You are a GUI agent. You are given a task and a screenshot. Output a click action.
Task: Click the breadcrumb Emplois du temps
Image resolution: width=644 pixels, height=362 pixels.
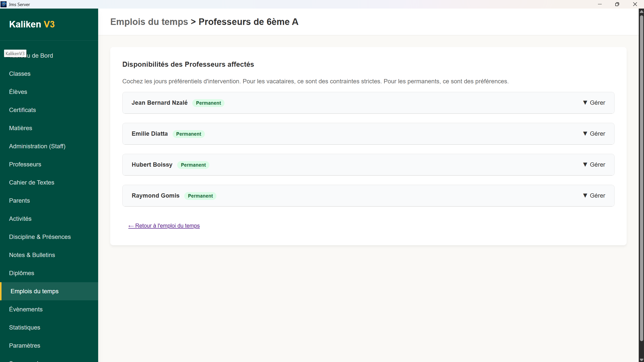point(149,22)
